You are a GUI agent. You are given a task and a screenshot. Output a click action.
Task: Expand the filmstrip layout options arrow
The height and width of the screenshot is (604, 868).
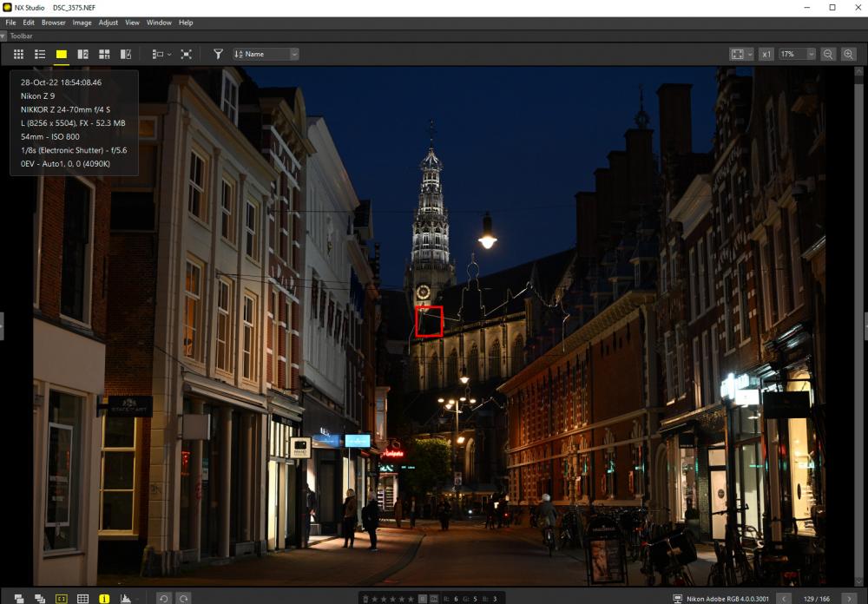point(169,55)
